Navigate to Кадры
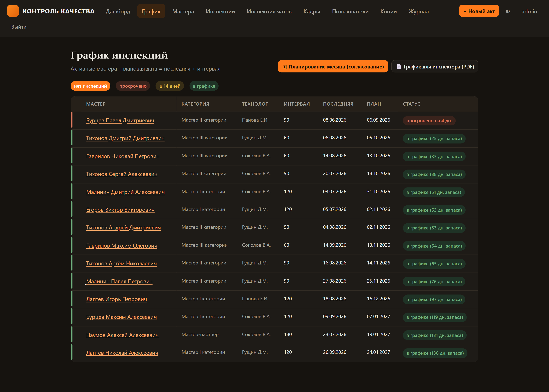Image resolution: width=549 pixels, height=392 pixels. (x=312, y=11)
